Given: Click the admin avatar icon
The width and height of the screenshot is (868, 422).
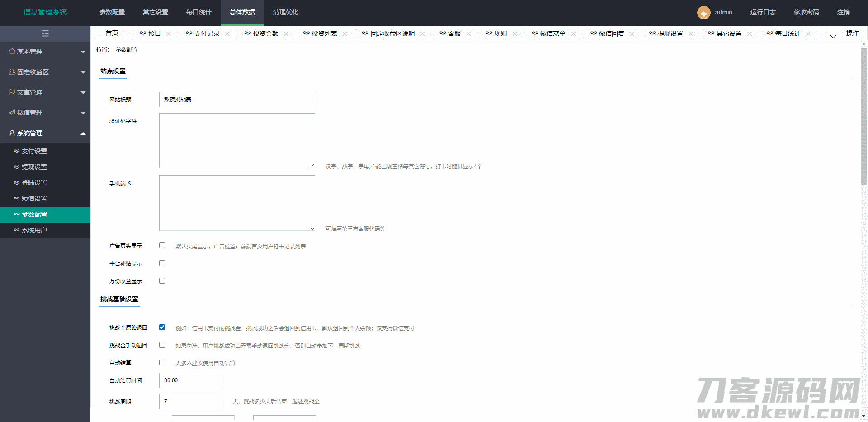Looking at the screenshot, I should (x=703, y=13).
